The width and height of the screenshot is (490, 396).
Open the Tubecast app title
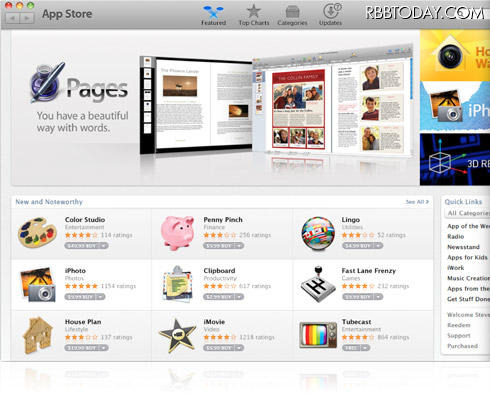point(356,322)
